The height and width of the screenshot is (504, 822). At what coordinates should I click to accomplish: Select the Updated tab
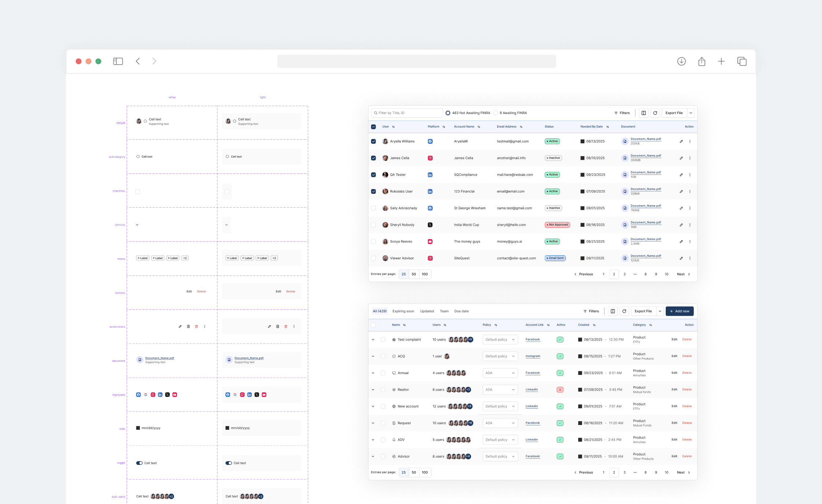(427, 311)
